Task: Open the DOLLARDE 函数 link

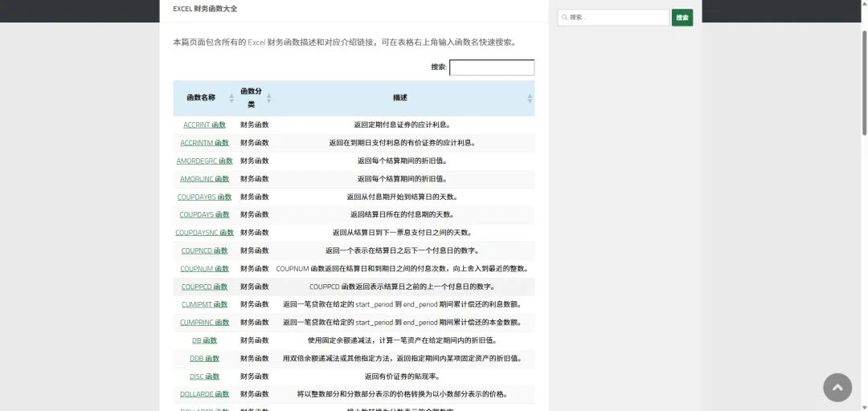Action: pyautogui.click(x=204, y=394)
